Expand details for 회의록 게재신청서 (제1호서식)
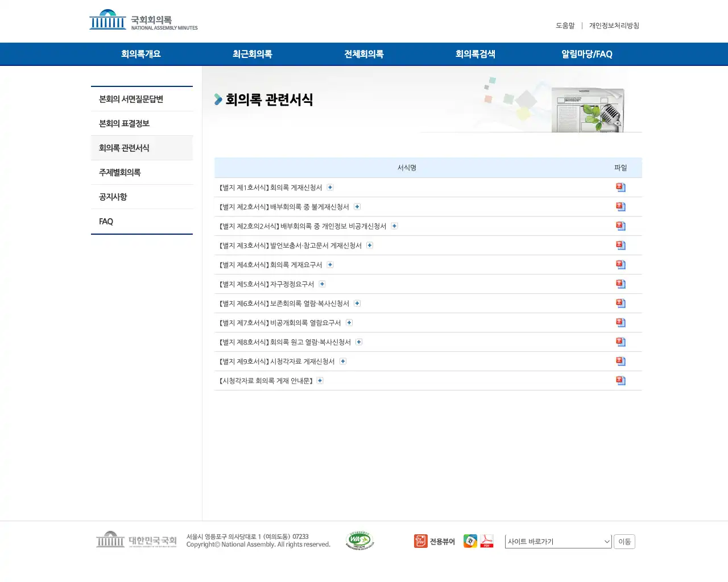The width and height of the screenshot is (728, 582). pos(330,188)
